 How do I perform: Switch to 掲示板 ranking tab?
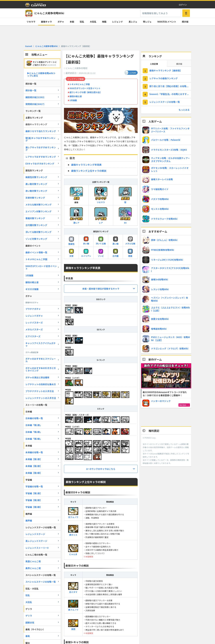(179, 64)
